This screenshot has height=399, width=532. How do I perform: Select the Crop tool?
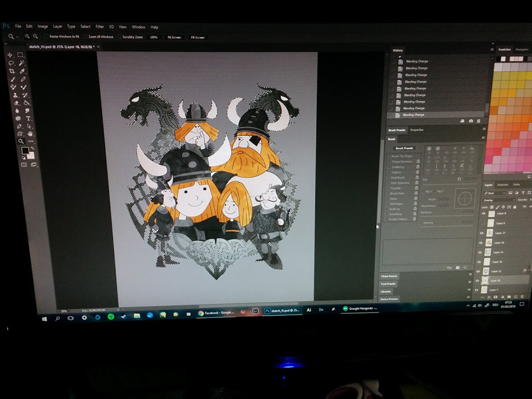(11, 71)
